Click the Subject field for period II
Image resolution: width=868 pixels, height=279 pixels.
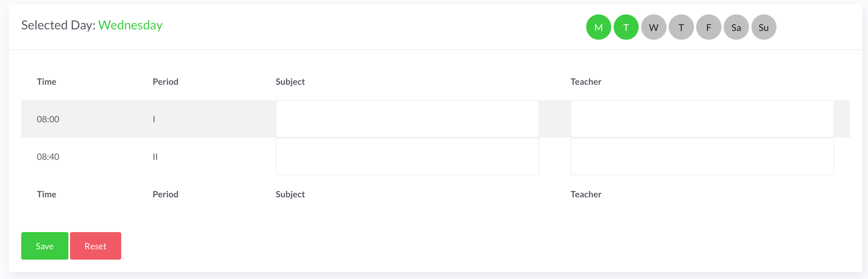coord(407,156)
